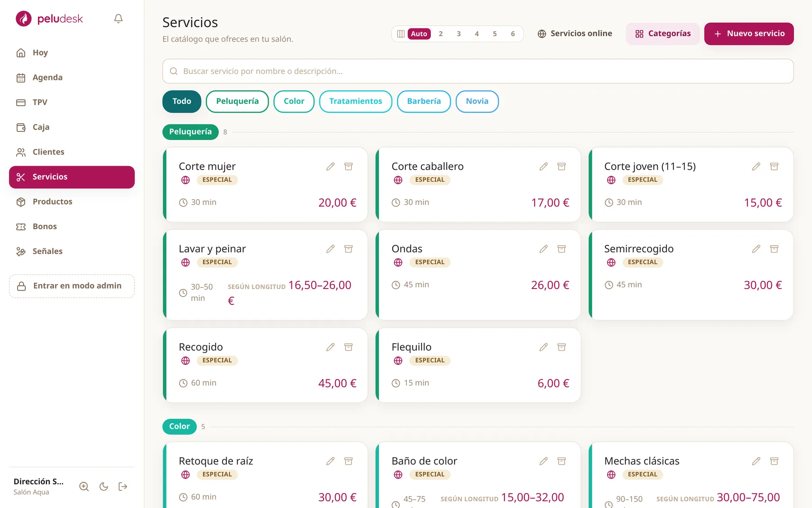
Task: Archive the Recogido service
Action: tap(349, 347)
